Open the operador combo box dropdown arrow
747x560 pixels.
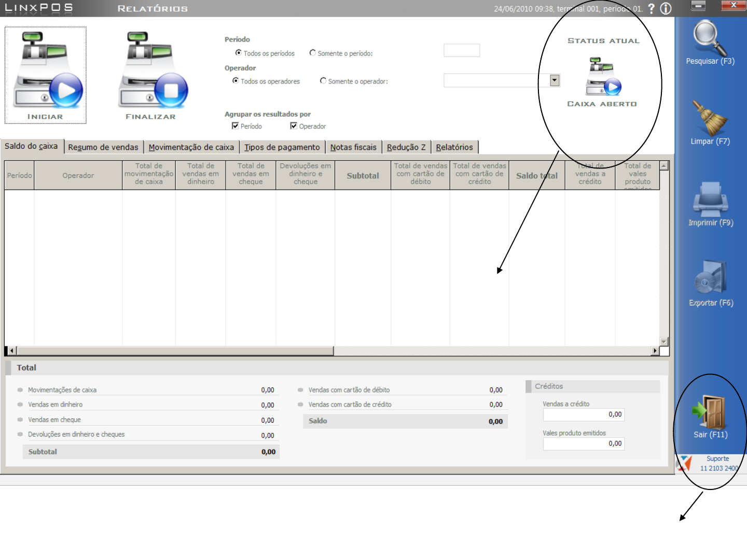555,80
